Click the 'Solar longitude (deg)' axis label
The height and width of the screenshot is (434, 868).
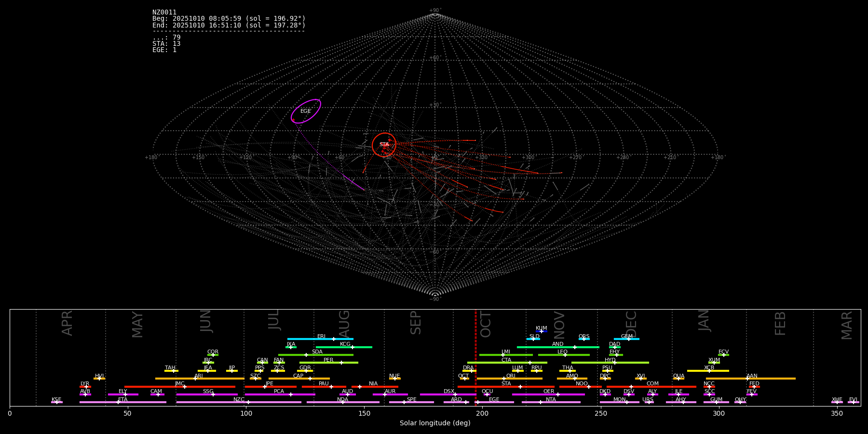(x=435, y=423)
